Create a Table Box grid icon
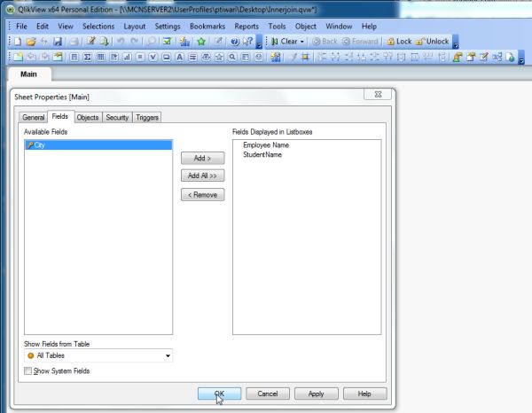Viewport: 532px width, 413px height. (x=100, y=57)
